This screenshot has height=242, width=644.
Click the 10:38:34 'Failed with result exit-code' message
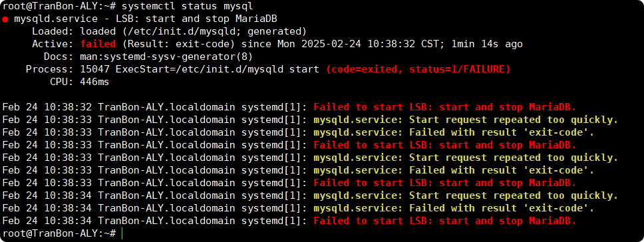pyautogui.click(x=502, y=208)
